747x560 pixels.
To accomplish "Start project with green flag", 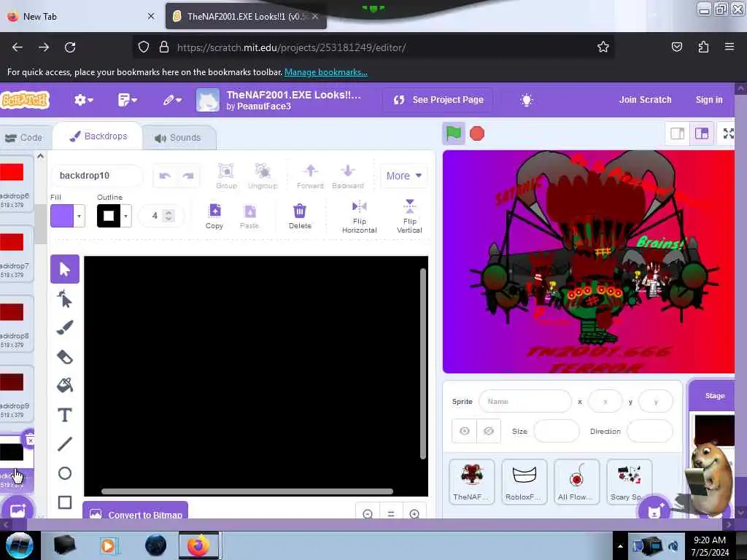I will tap(454, 133).
